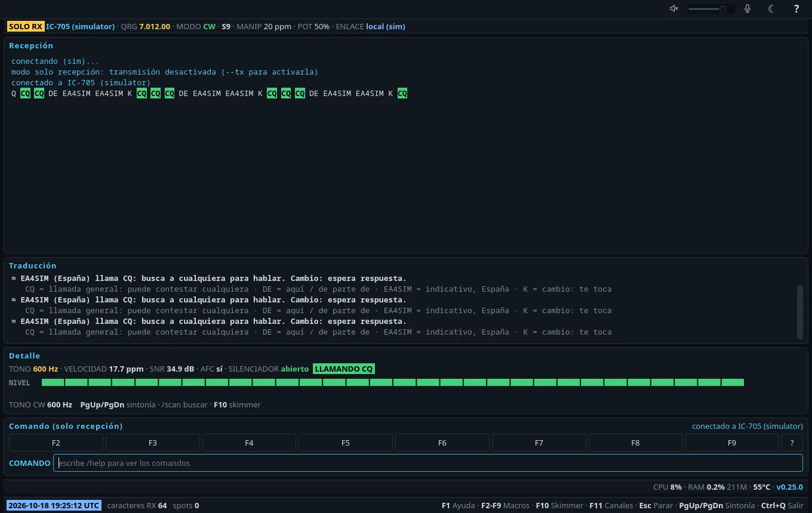The height and width of the screenshot is (513, 812).
Task: Click the caracteres RX 64 counter
Action: click(137, 505)
